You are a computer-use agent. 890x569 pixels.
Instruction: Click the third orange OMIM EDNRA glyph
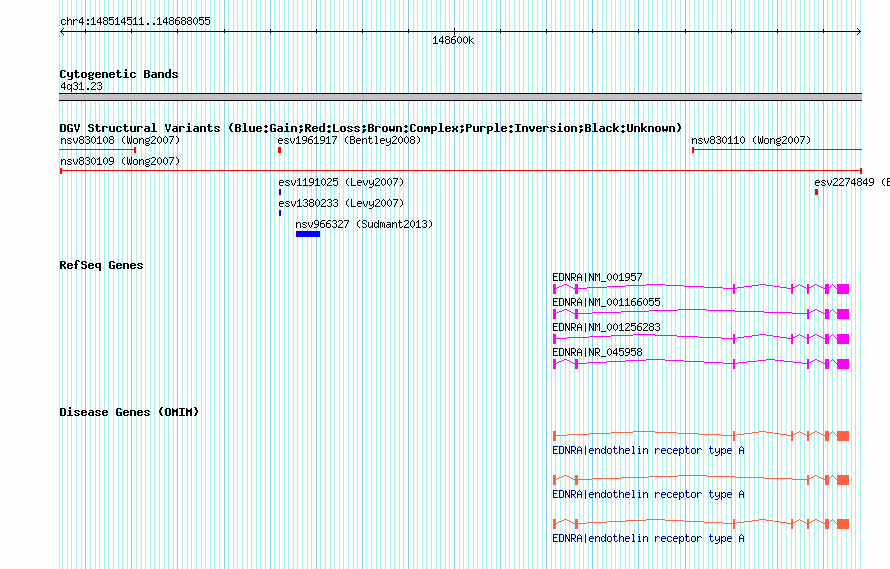pos(701,524)
